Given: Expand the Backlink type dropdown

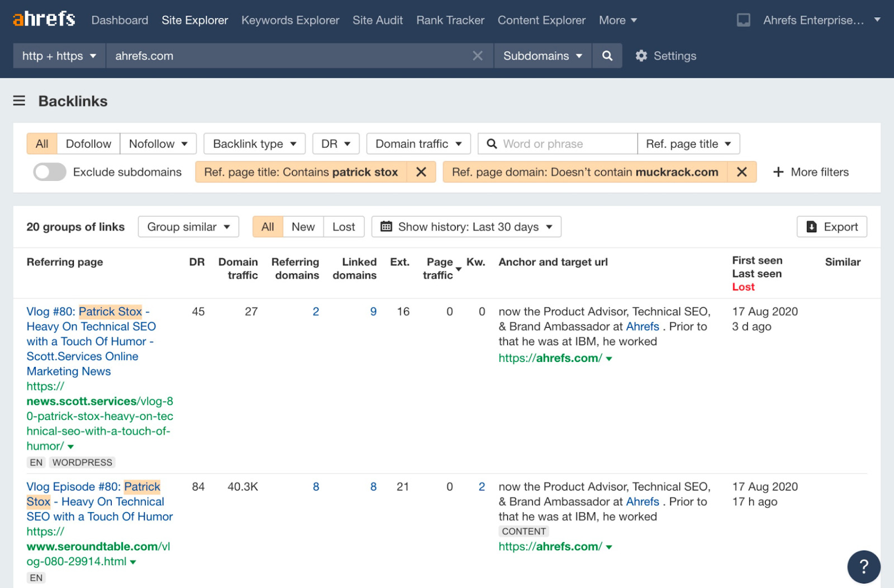Looking at the screenshot, I should click(254, 144).
